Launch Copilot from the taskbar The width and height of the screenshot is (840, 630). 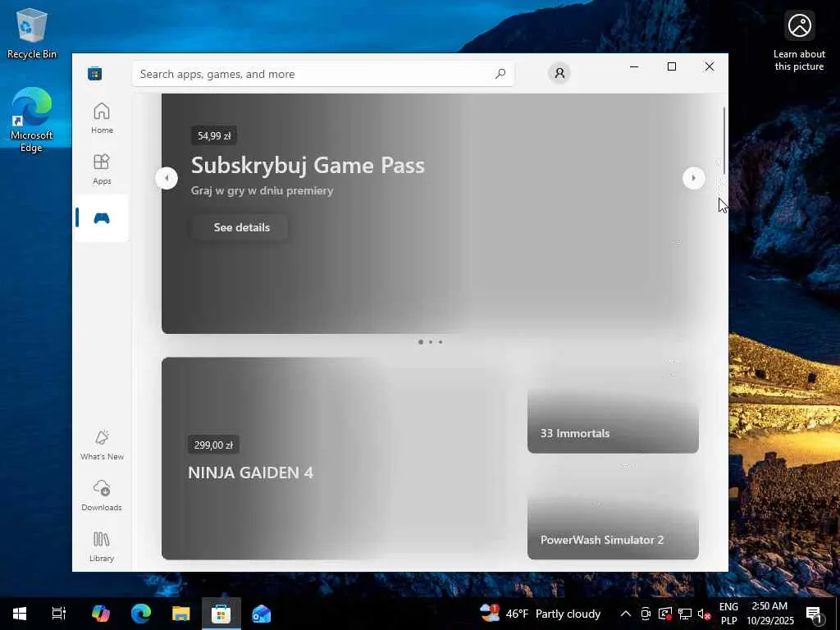tap(100, 614)
